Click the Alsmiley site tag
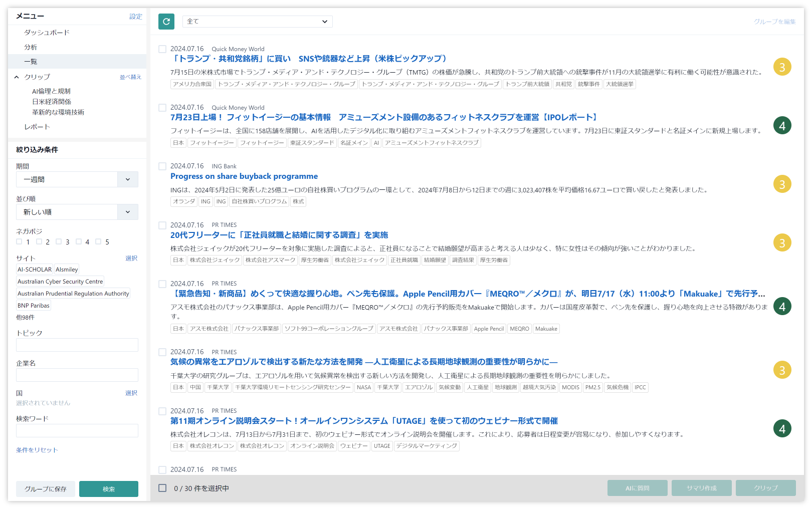This screenshot has height=509, width=812. (x=67, y=270)
